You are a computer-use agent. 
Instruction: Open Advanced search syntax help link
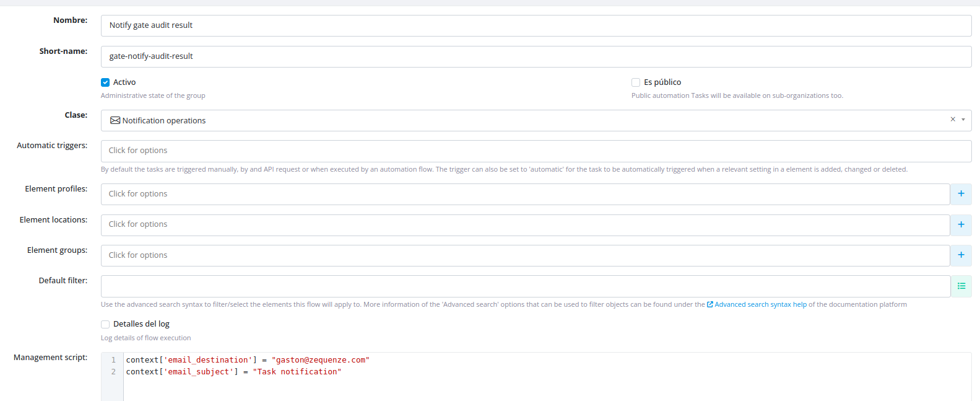pos(760,304)
